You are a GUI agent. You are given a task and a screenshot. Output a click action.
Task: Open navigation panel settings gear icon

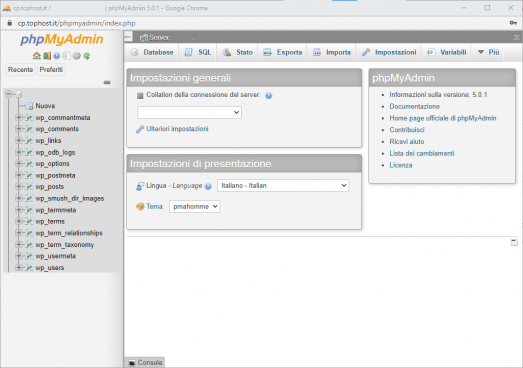click(x=77, y=56)
